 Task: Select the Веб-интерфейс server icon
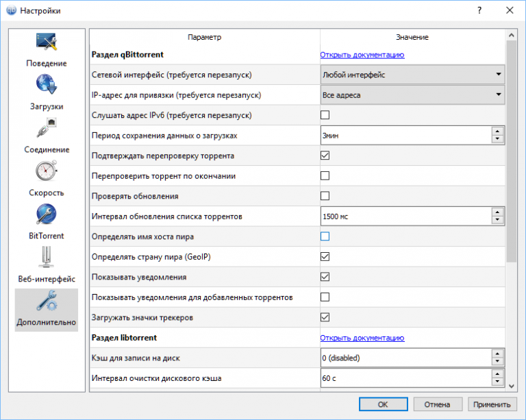47,258
